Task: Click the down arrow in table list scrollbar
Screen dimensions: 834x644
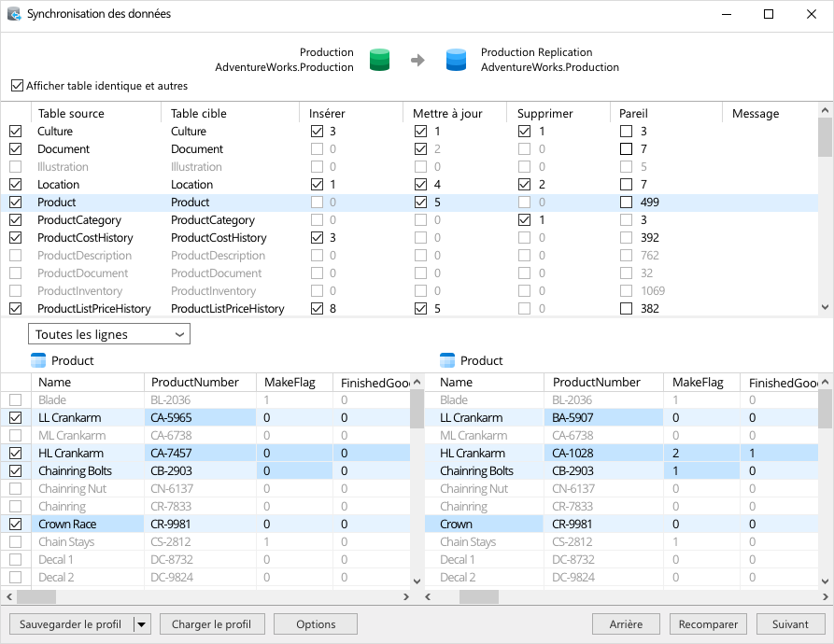Action: click(825, 307)
